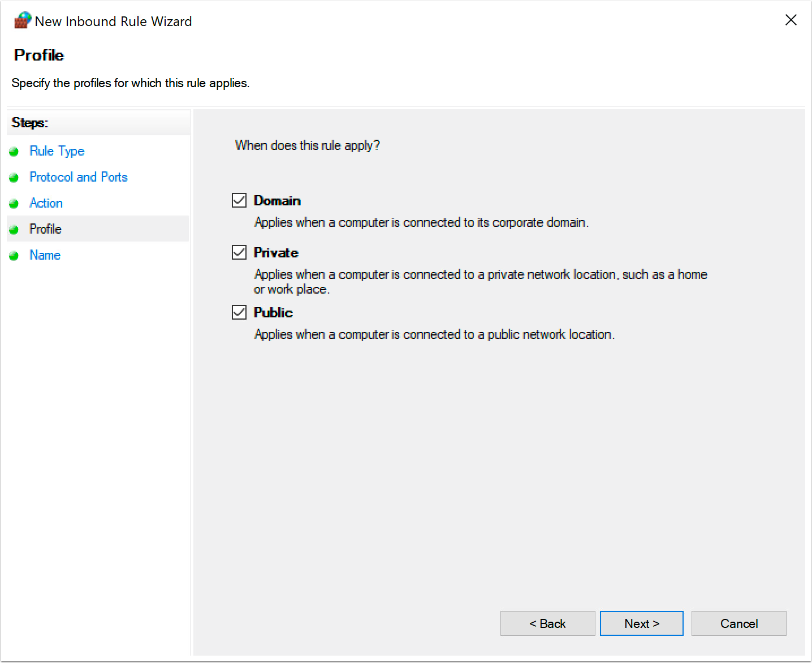This screenshot has height=663, width=812.
Task: Select the Rule Type step link
Action: pyautogui.click(x=57, y=151)
